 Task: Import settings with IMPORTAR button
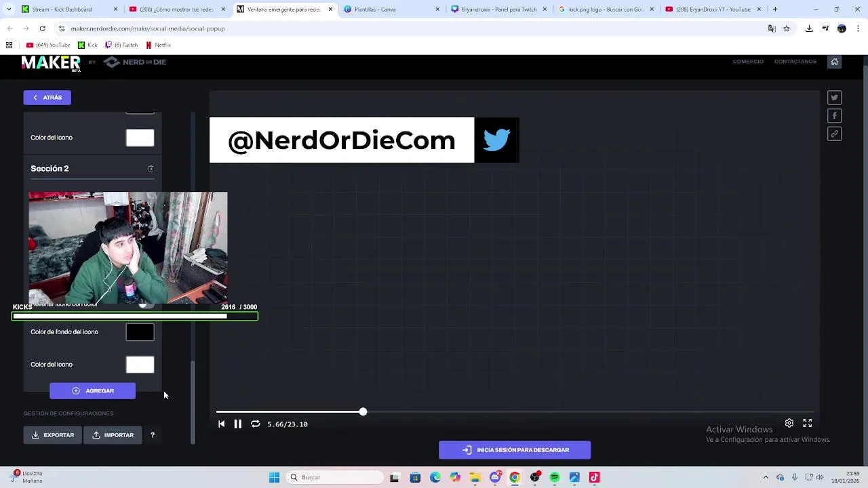tap(113, 435)
